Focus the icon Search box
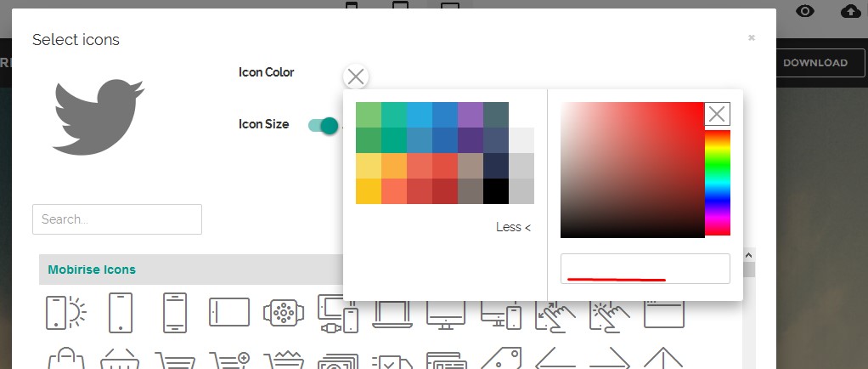This screenshot has width=868, height=369. (117, 219)
